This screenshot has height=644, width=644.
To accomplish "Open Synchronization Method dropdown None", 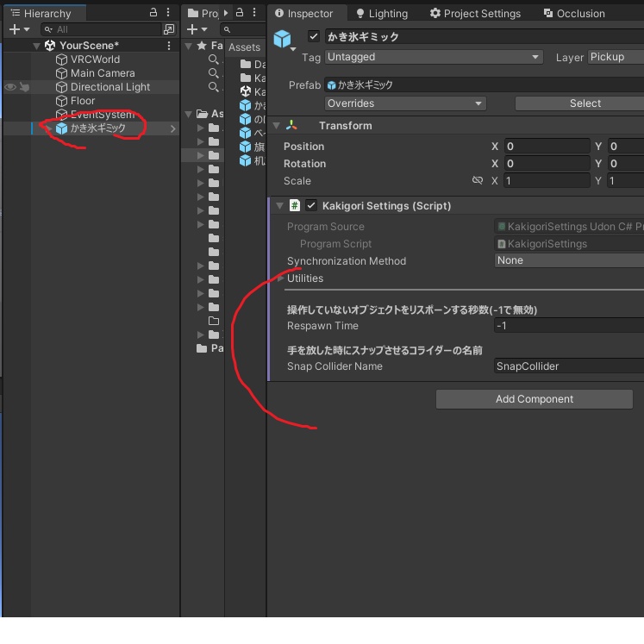I will (x=569, y=260).
